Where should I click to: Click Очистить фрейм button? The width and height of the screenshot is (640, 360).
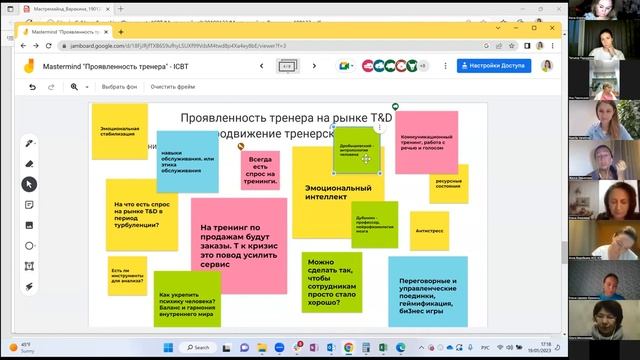[x=173, y=87]
